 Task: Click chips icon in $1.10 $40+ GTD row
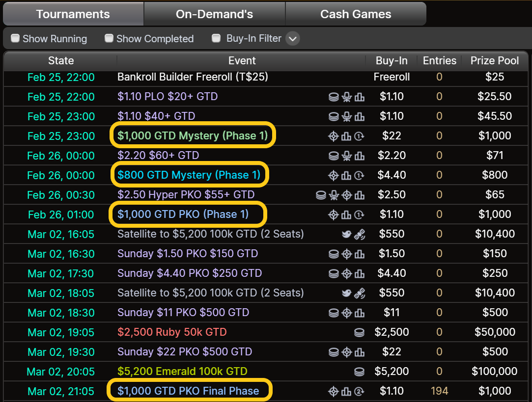[x=334, y=117]
